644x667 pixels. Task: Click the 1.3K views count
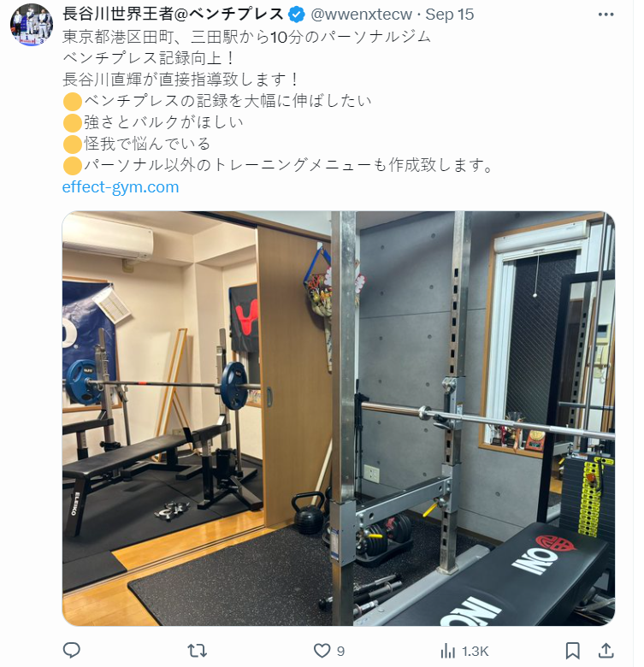click(476, 651)
